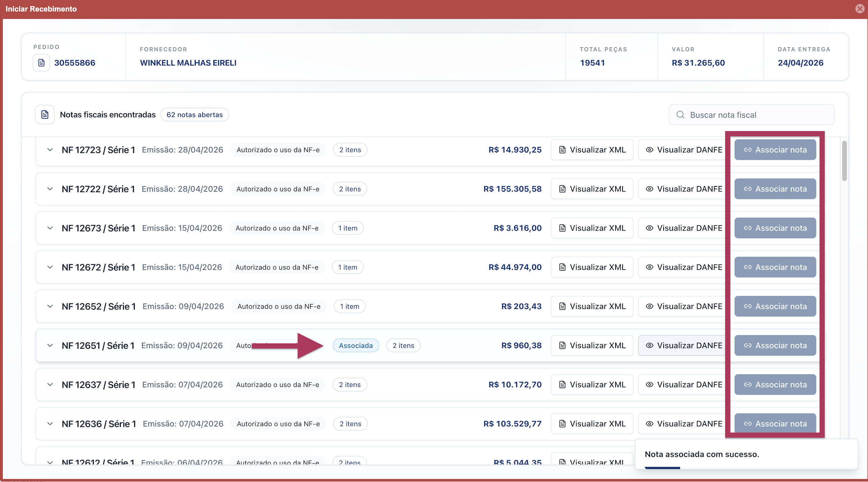Expand the NF 12651 / Série 1 row
This screenshot has height=482, width=868.
(x=50, y=345)
